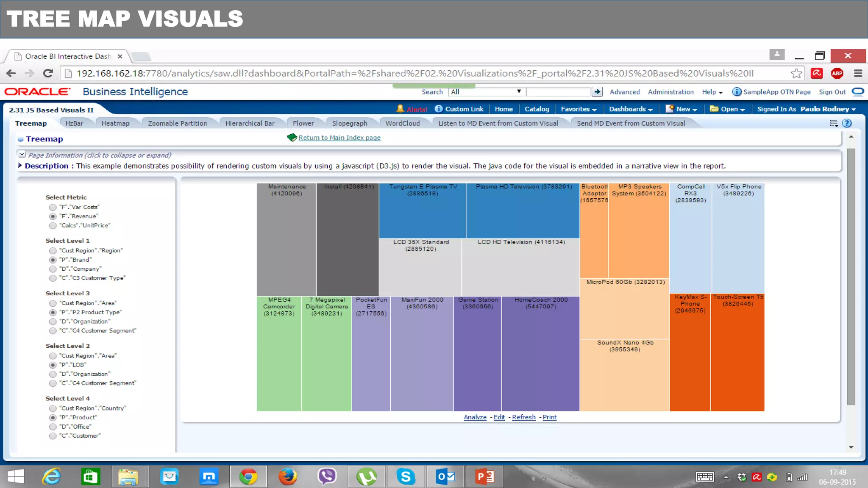Collapse the Page Information section
This screenshot has width=868, height=488.
pyautogui.click(x=22, y=155)
